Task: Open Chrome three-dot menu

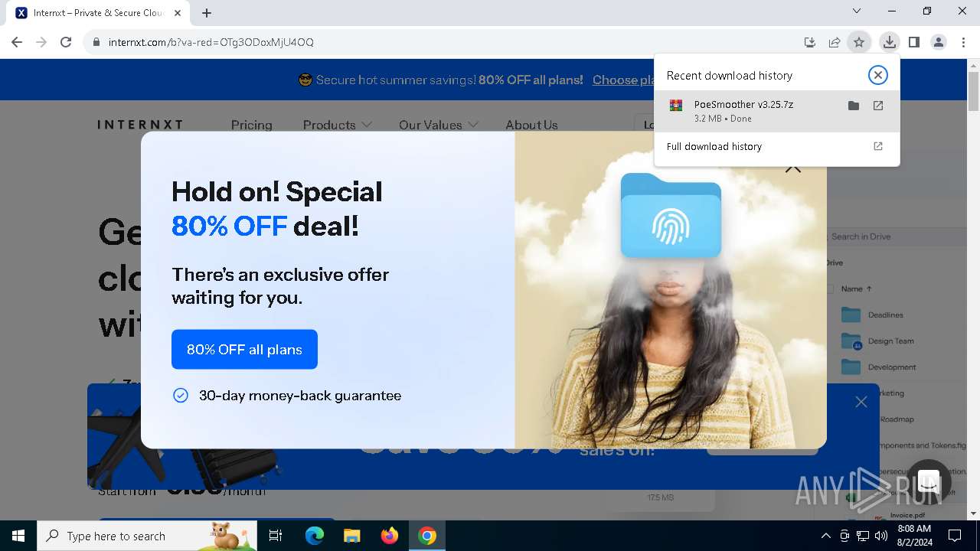Action: click(963, 42)
